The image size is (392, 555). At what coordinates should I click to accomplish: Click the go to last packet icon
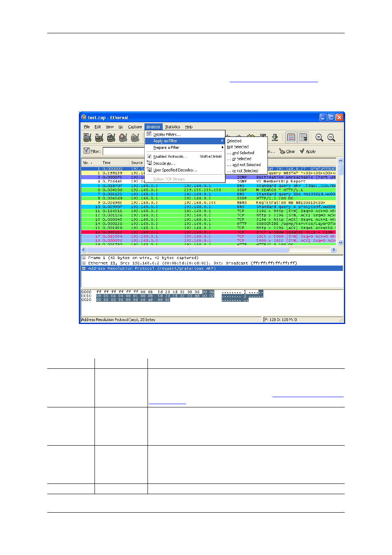coord(275,137)
